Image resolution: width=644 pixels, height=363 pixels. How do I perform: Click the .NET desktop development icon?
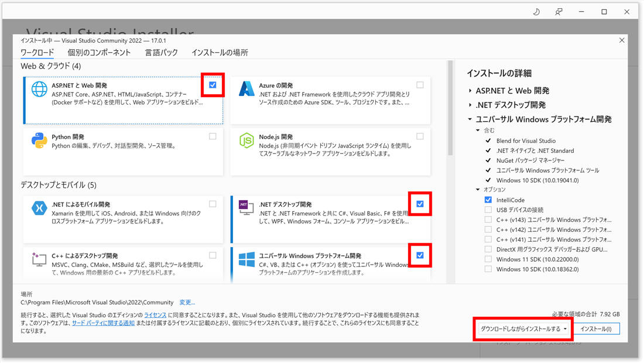(246, 208)
